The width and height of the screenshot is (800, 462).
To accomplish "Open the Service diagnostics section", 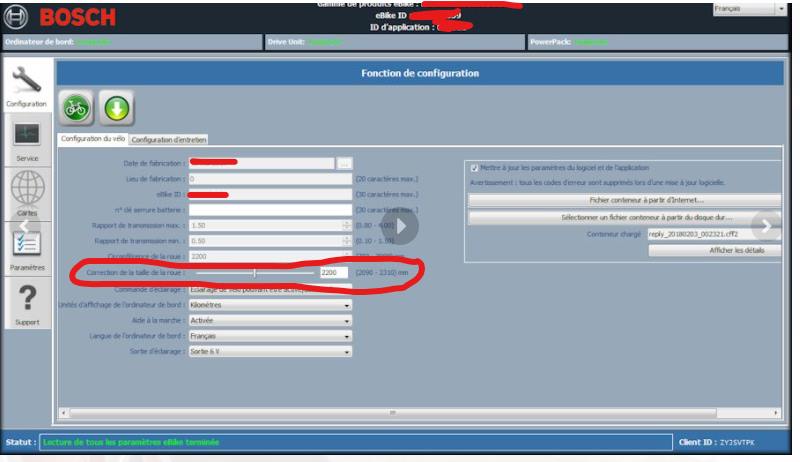I will [x=26, y=140].
